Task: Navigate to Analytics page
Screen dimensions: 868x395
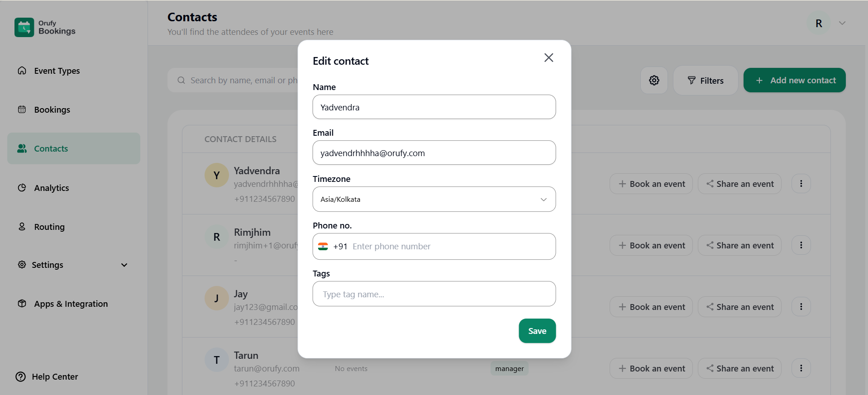Action: pyautogui.click(x=51, y=188)
